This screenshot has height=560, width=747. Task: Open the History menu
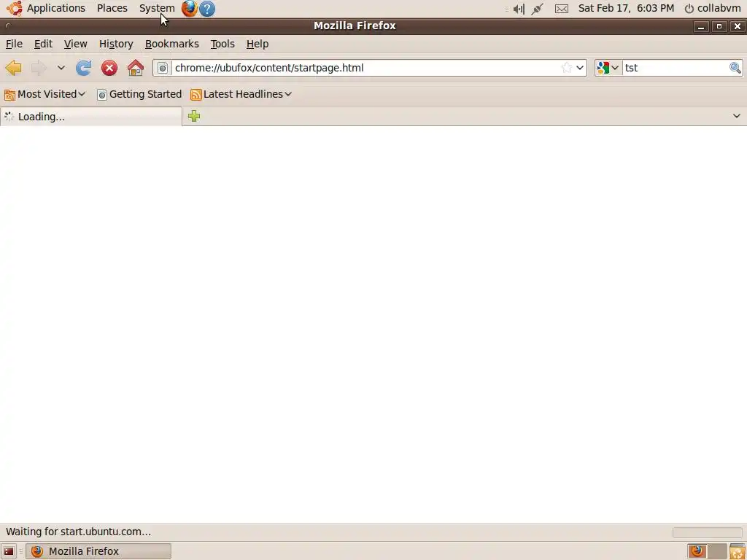116,44
